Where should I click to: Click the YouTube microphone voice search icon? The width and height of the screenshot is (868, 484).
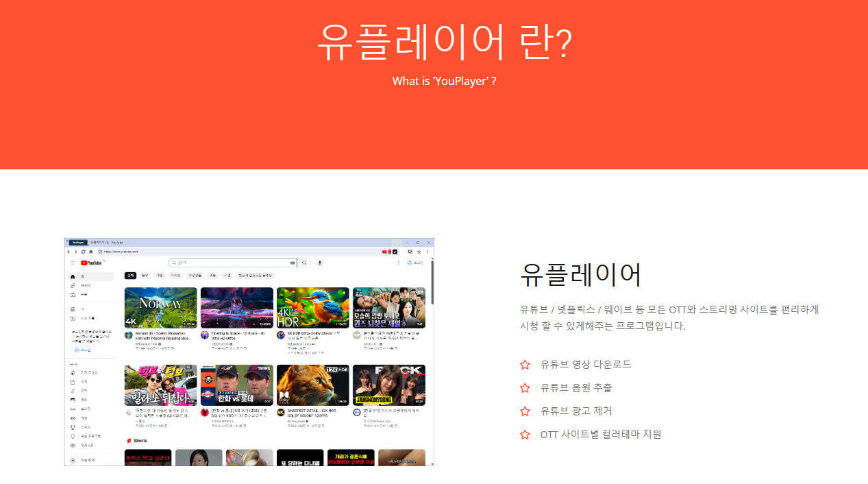pos(319,263)
